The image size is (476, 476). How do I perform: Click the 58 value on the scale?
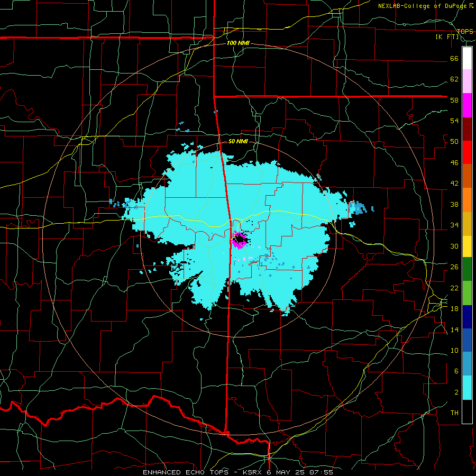click(x=454, y=100)
